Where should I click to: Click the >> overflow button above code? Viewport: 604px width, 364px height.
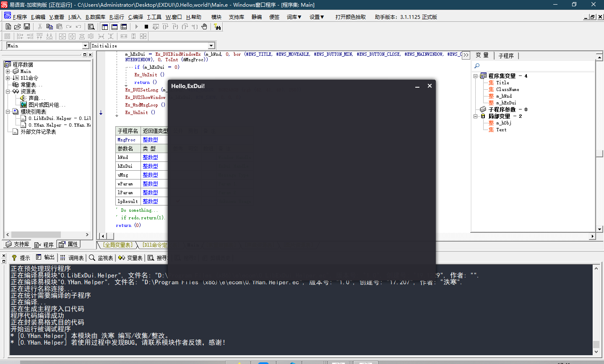[x=466, y=55]
